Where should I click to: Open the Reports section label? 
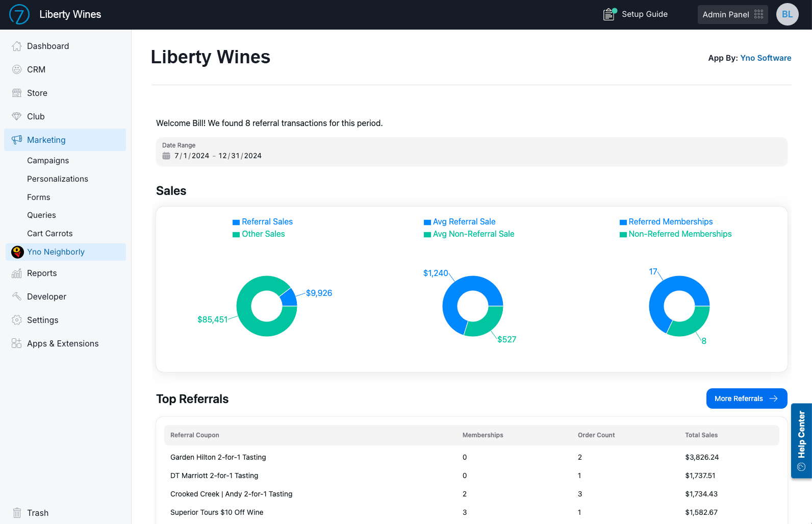[x=42, y=273]
